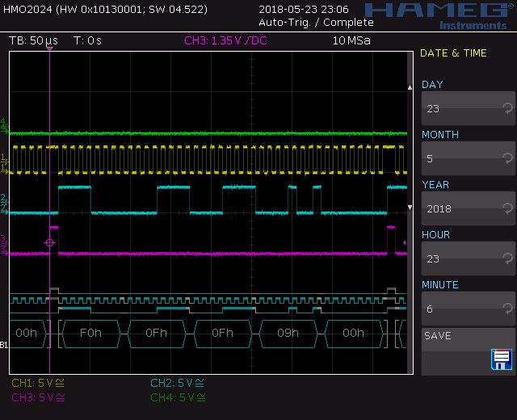Screen dimensions: 517x420
Task: Click the rotary knob icon in YEAR field
Action: tap(506, 208)
